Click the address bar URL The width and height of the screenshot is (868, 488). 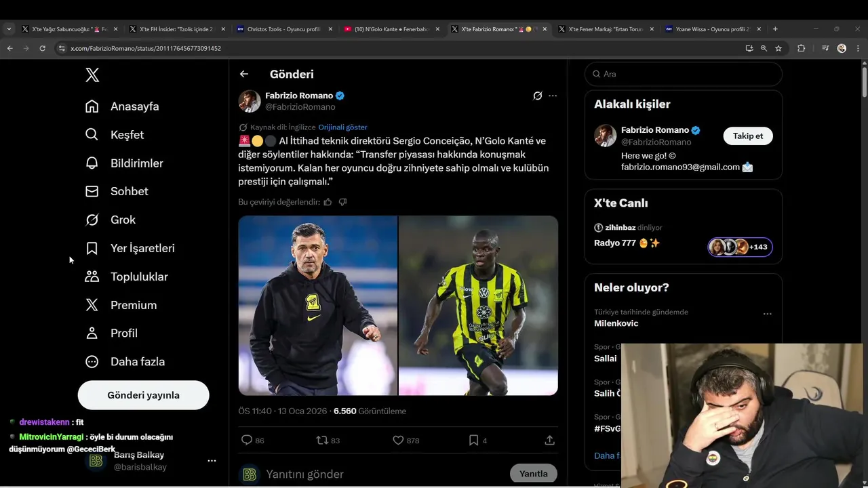click(146, 49)
